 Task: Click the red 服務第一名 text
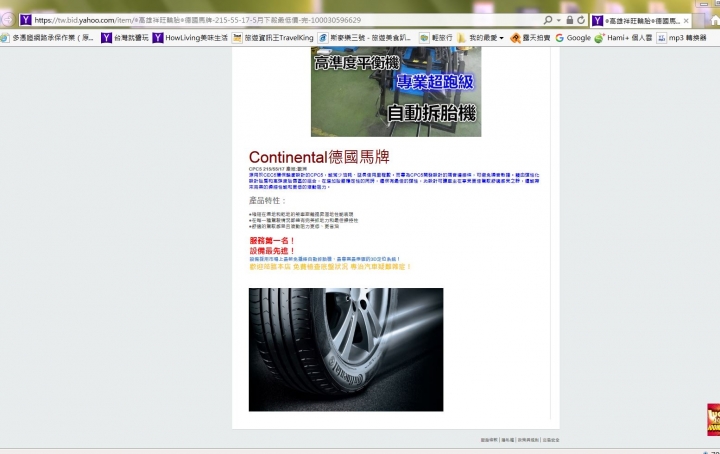tap(272, 241)
